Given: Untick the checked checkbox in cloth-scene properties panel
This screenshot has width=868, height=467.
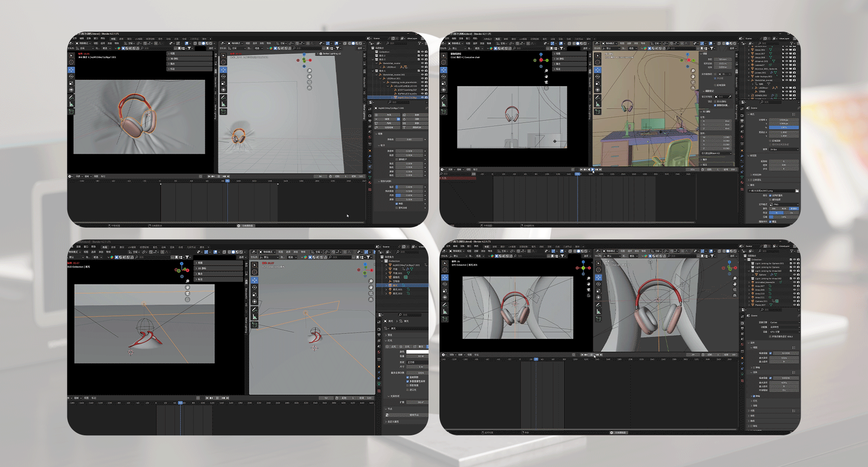Looking at the screenshot, I should pos(397,204).
